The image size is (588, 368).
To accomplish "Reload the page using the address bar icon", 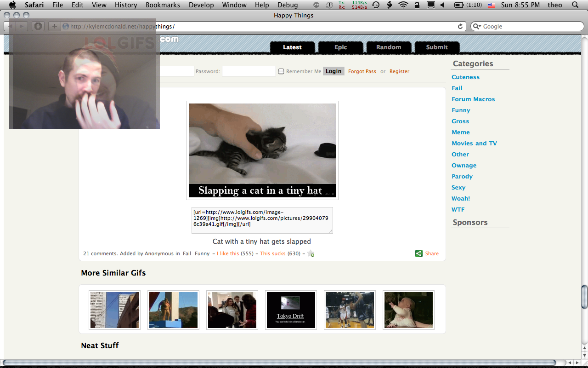I will point(460,27).
